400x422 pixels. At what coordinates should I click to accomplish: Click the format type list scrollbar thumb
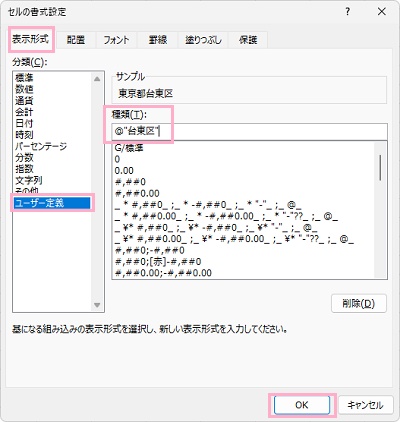click(x=380, y=167)
